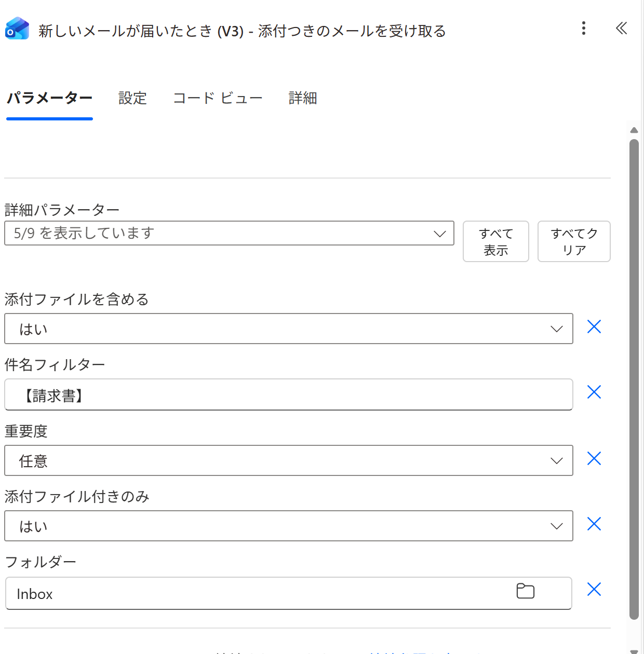The image size is (644, 654).
Task: Click the Outlook connector icon in header
Action: pyautogui.click(x=17, y=29)
